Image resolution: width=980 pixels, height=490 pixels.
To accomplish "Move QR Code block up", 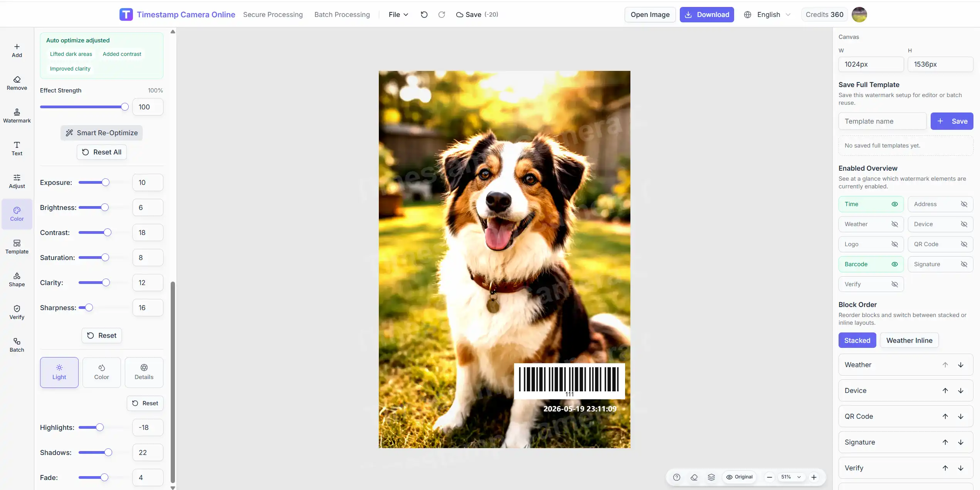I will pyautogui.click(x=945, y=416).
